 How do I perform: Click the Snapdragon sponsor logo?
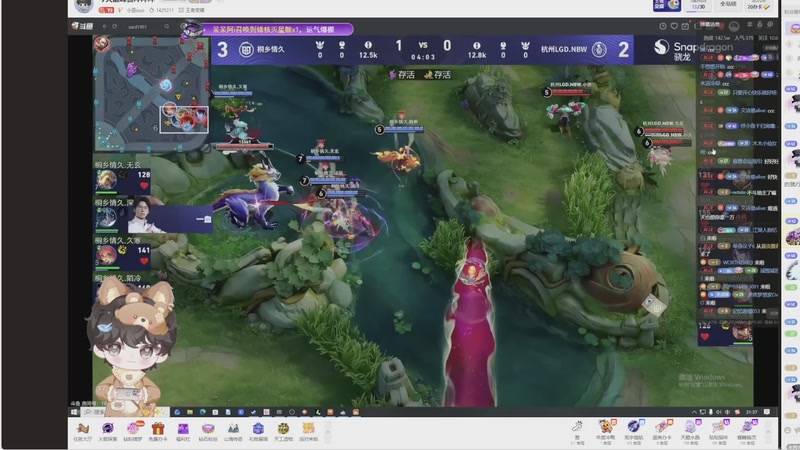coord(693,51)
